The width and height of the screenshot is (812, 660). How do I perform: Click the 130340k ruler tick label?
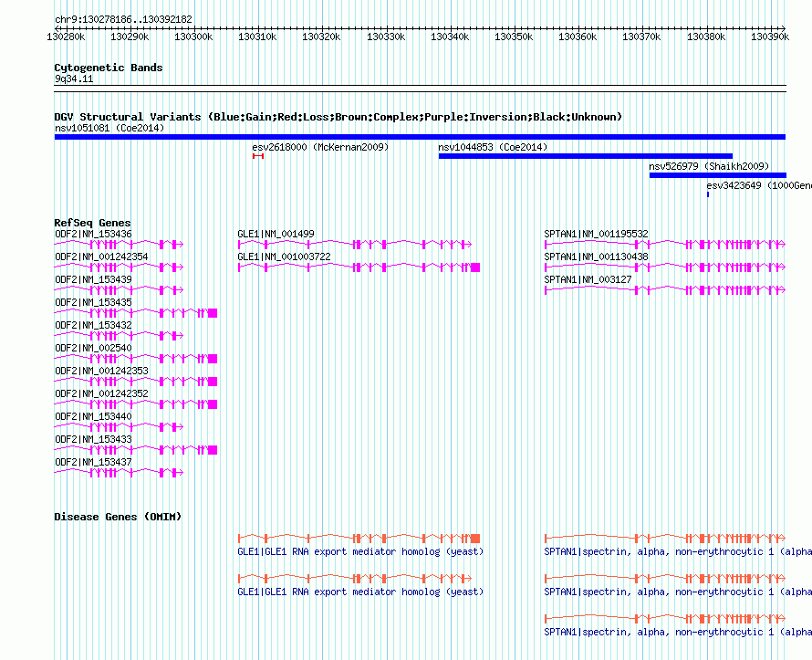pos(450,37)
